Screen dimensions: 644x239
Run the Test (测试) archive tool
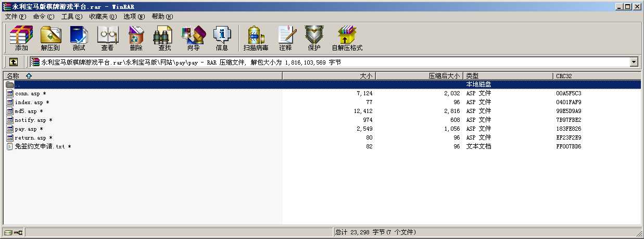pyautogui.click(x=79, y=38)
